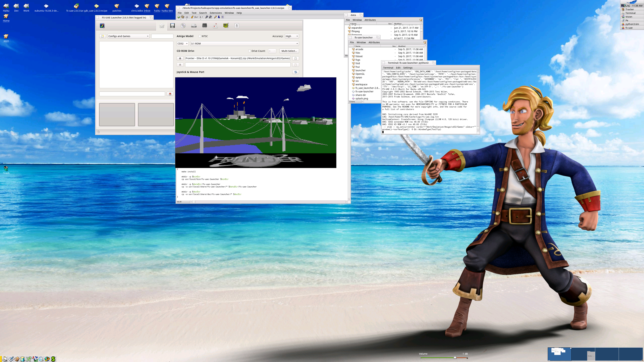The image size is (644, 362).
Task: Select the launcher folder
Action: 359,70
